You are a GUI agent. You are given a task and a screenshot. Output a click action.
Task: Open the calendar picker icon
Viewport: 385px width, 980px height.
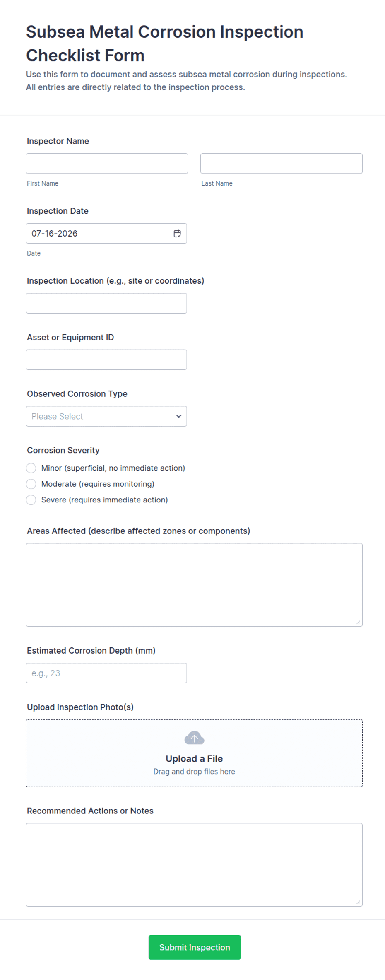click(x=177, y=234)
